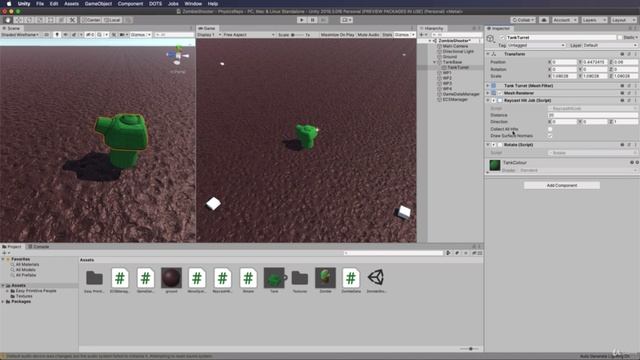Screen dimensions: 640x360
Task: Open the Account dropdown
Action: click(565, 20)
